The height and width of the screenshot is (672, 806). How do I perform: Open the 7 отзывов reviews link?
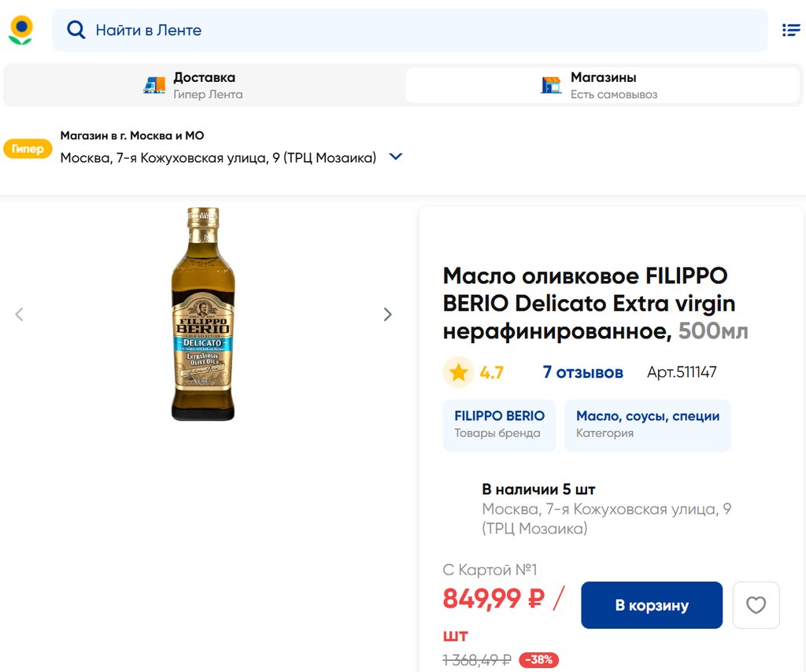[582, 372]
